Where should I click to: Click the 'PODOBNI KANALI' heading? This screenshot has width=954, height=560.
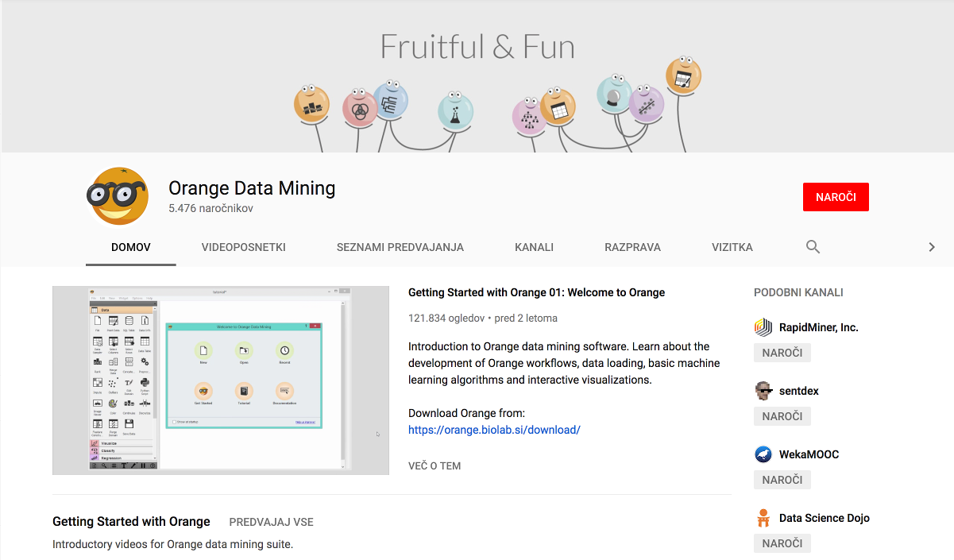click(798, 292)
